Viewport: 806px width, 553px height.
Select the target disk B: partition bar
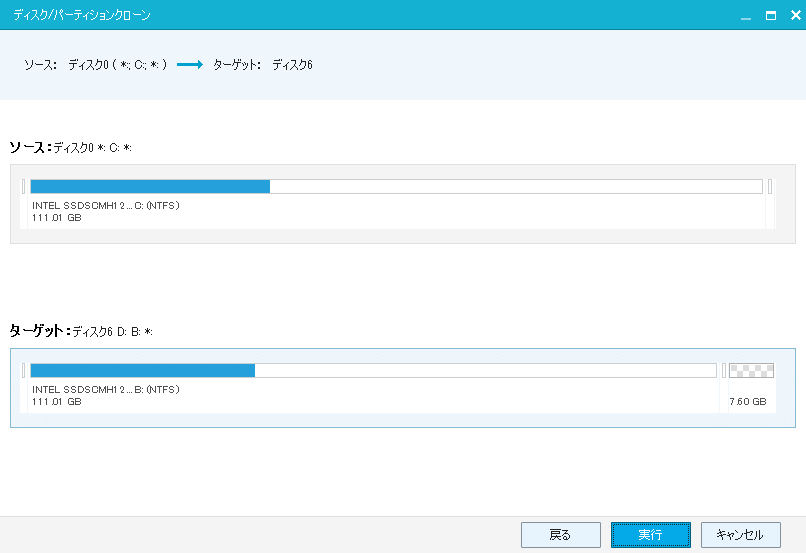(373, 371)
